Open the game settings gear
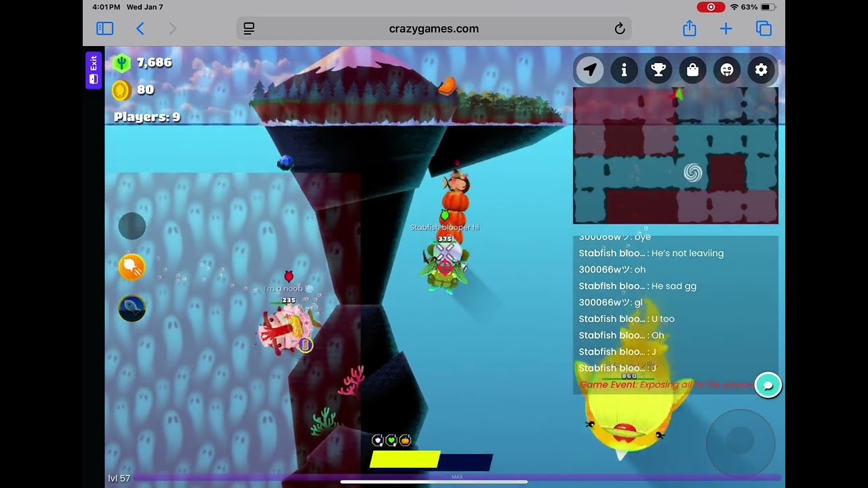 [x=761, y=70]
